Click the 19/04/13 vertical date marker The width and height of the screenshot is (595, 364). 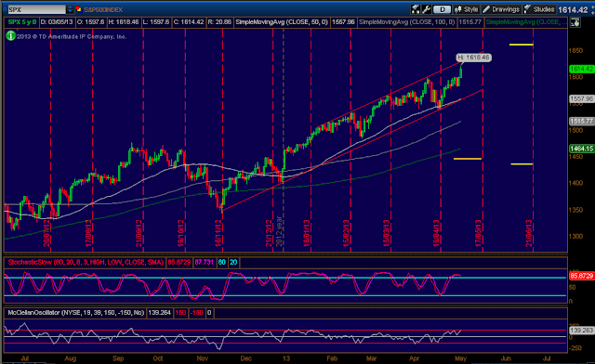coord(437,233)
